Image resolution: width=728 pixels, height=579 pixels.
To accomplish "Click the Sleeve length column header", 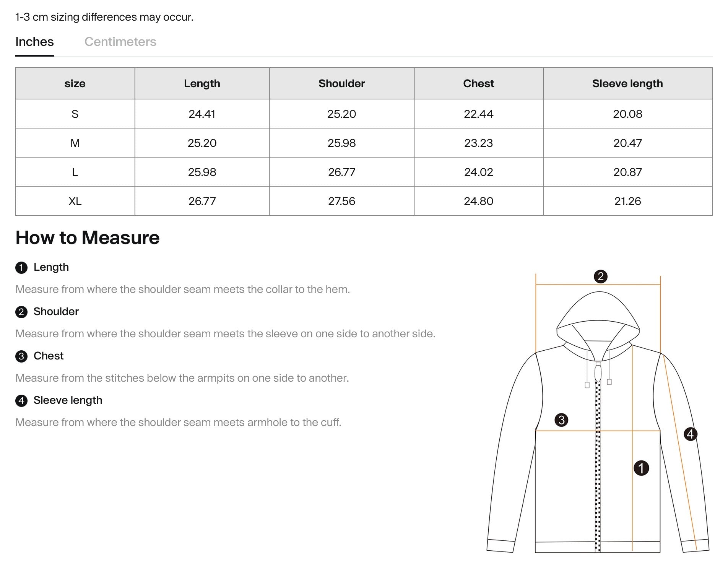I will coord(627,83).
